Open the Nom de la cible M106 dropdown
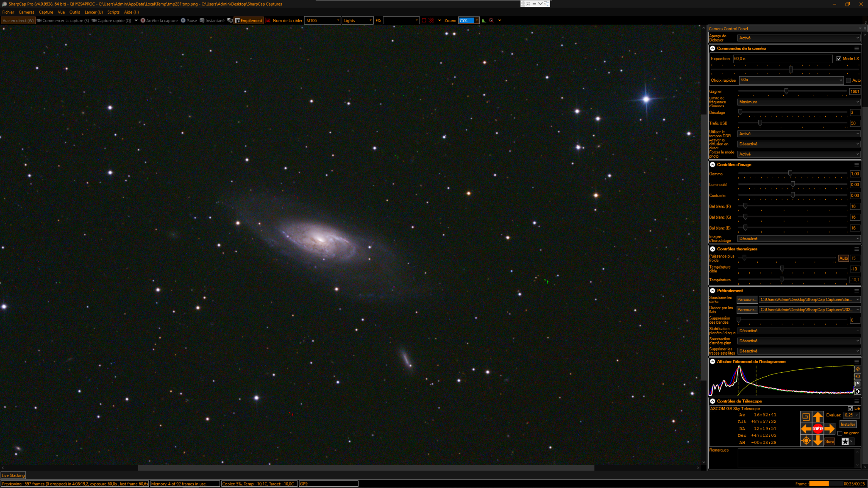This screenshot has width=868, height=488. pos(323,20)
